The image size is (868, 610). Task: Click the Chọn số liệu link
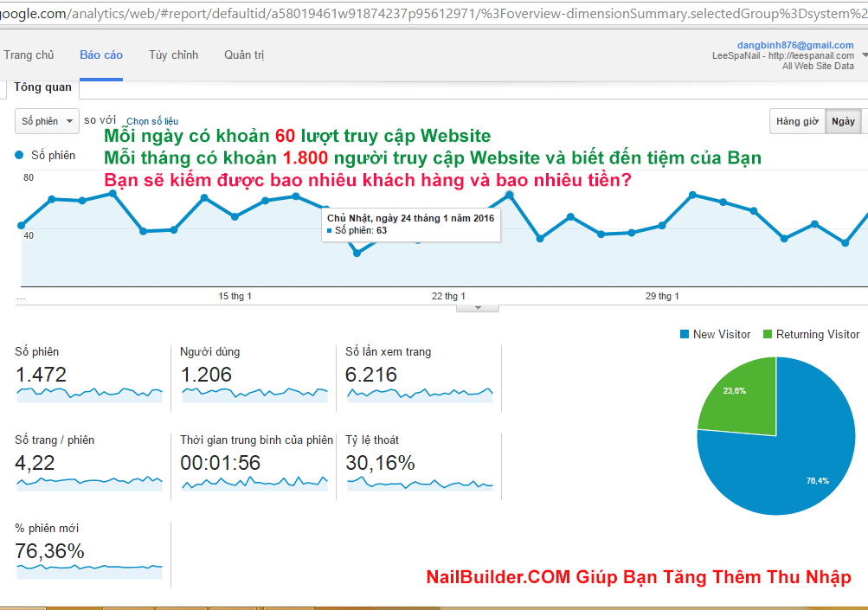(152, 121)
